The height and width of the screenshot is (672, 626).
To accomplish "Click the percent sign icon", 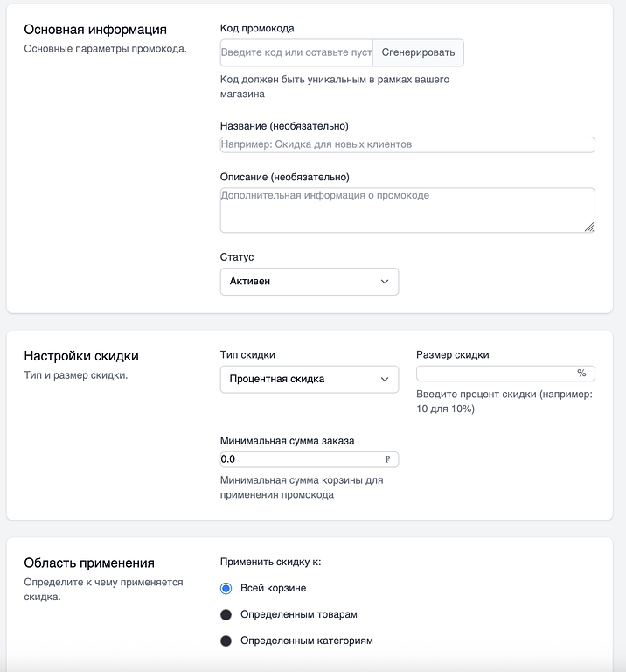I will click(581, 373).
